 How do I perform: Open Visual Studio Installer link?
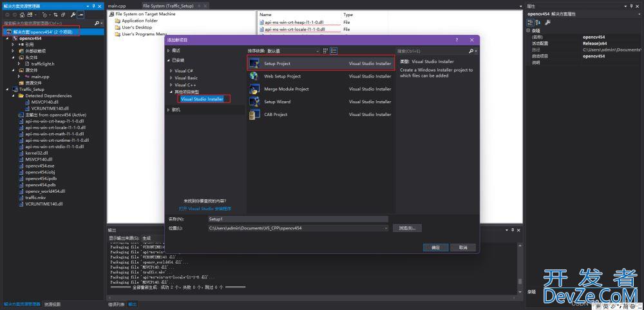click(x=205, y=208)
